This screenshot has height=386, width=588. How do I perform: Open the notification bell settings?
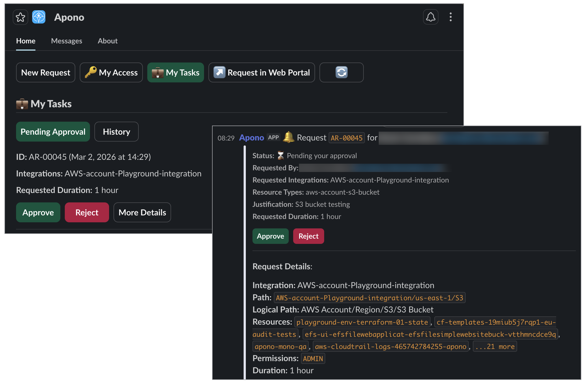coord(430,17)
